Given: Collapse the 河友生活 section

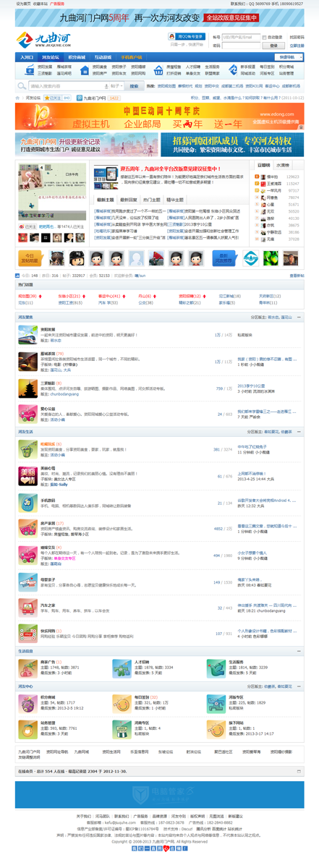Looking at the screenshot, I should tap(300, 431).
